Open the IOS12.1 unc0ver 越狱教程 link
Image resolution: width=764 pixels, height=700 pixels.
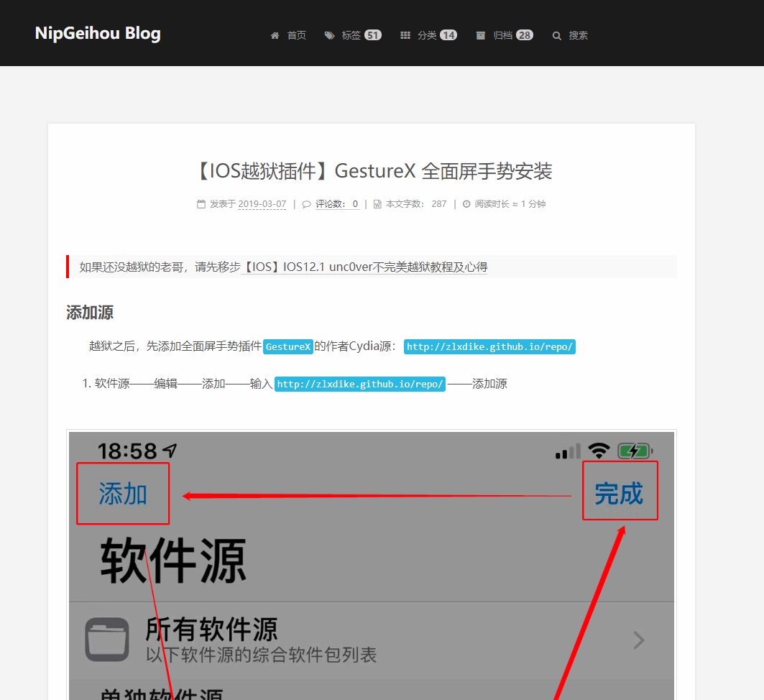click(x=364, y=267)
